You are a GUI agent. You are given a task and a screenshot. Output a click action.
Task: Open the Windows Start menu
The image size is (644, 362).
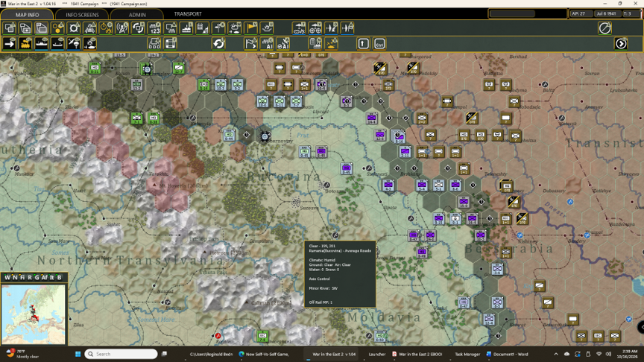tap(78, 354)
